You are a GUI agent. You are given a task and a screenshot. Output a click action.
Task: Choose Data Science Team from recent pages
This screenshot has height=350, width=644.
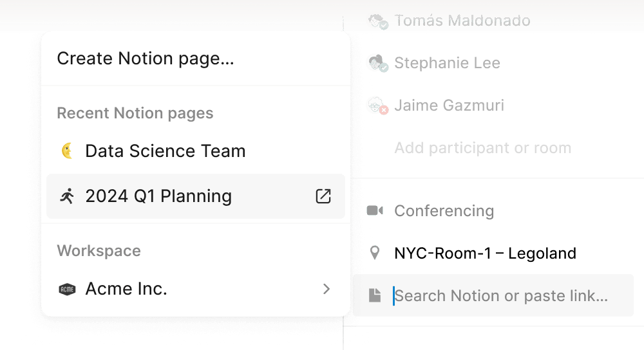tap(165, 151)
